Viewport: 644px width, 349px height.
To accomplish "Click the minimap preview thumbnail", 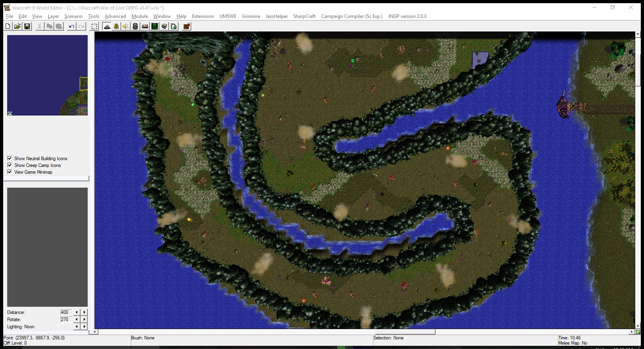I will pos(47,75).
